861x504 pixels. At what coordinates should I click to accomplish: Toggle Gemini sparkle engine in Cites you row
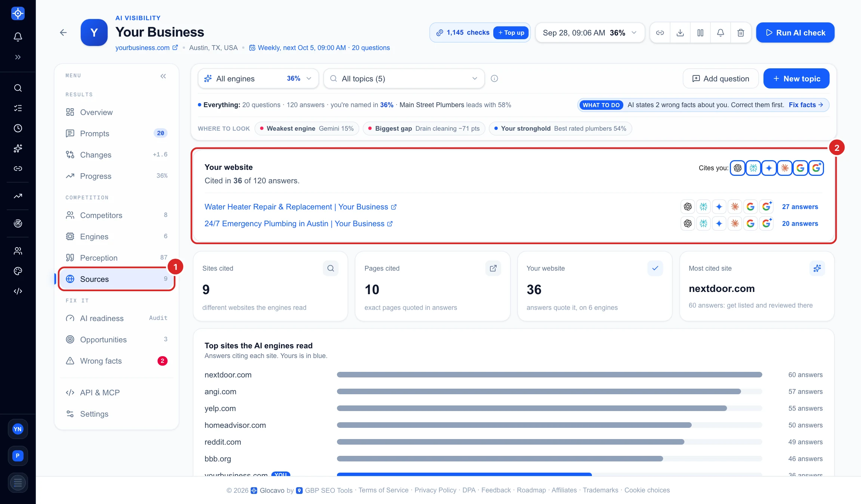[x=769, y=168]
